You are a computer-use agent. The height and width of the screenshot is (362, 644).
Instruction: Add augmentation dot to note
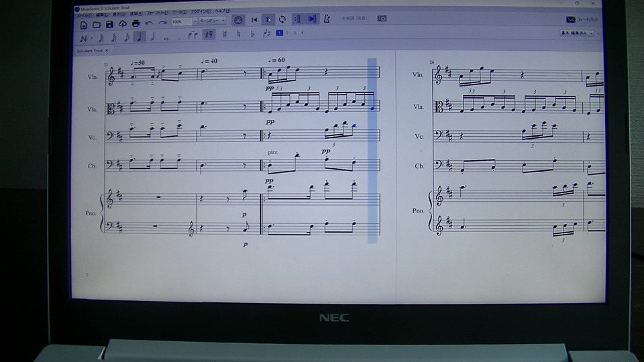[180, 38]
